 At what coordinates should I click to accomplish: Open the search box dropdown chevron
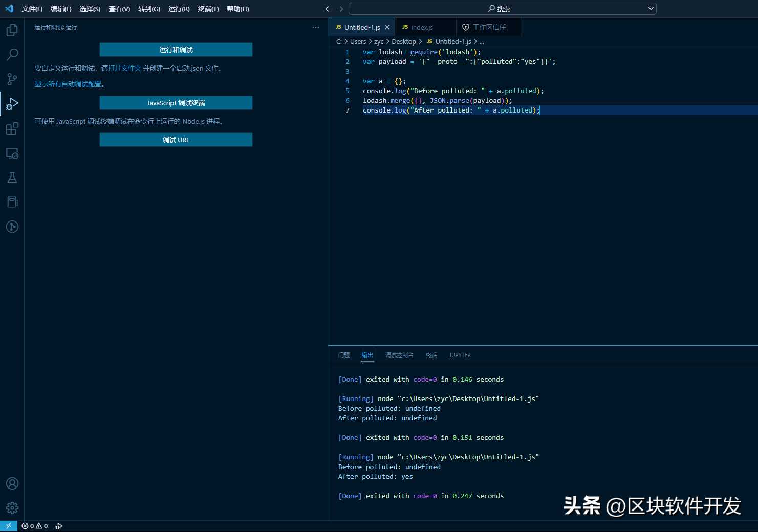(651, 8)
